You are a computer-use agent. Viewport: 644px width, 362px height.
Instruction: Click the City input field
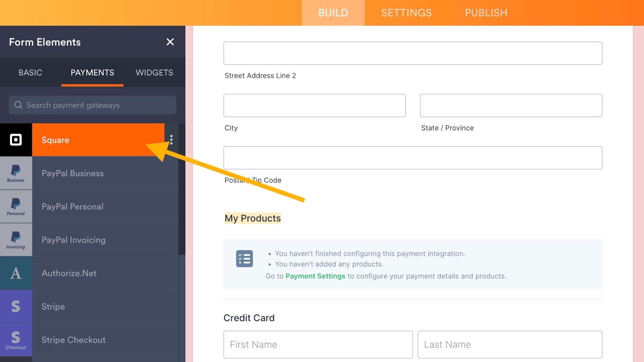point(314,105)
